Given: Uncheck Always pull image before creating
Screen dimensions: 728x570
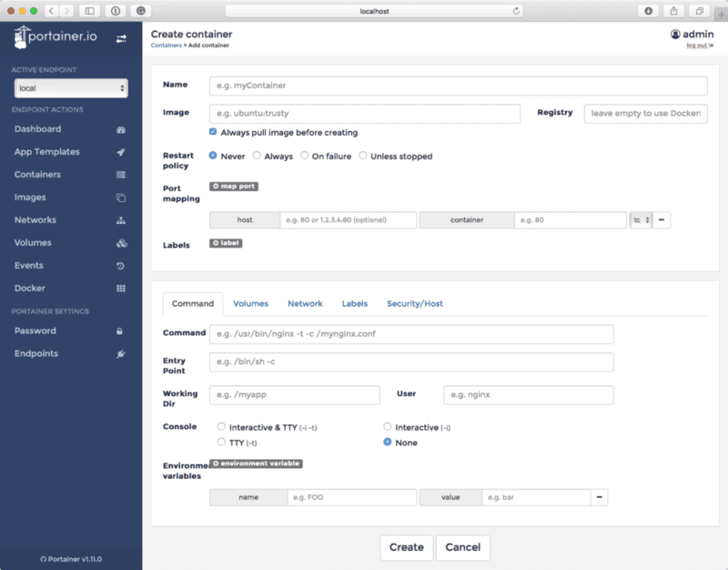Looking at the screenshot, I should coord(214,130).
